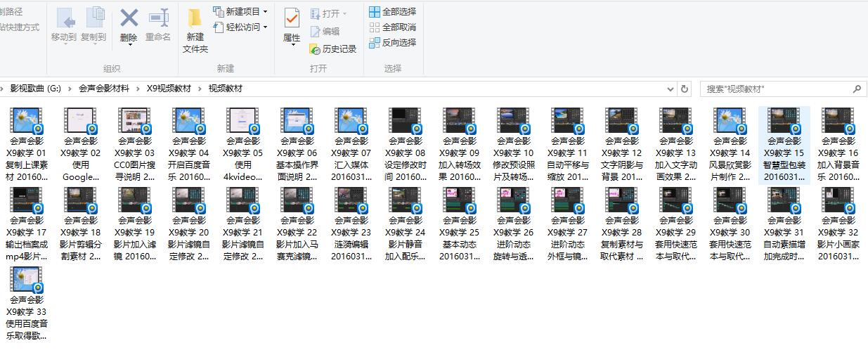Click the 复制到 (Copy to) ribbon icon
The width and height of the screenshot is (868, 362).
tap(93, 25)
